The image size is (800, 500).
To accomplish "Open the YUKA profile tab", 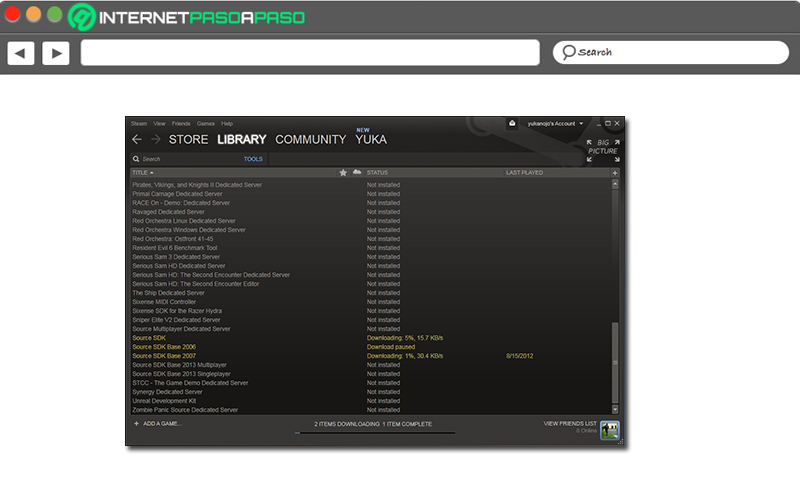I will [x=371, y=139].
